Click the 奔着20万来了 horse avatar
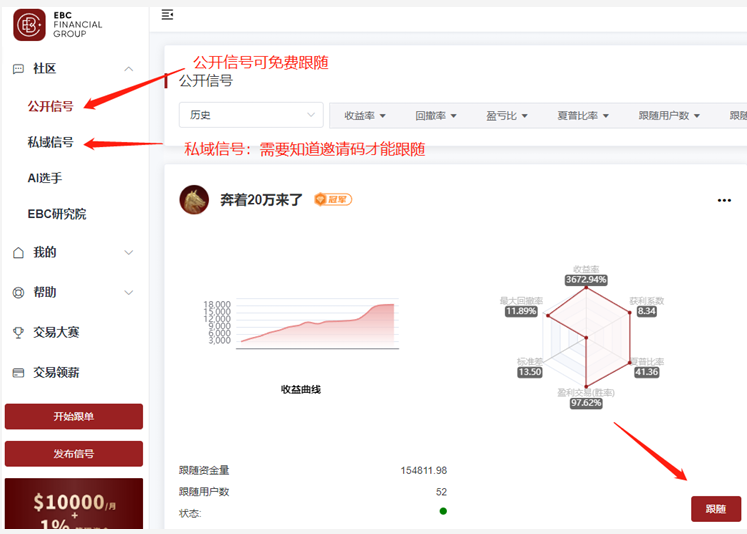The image size is (747, 534). (194, 200)
